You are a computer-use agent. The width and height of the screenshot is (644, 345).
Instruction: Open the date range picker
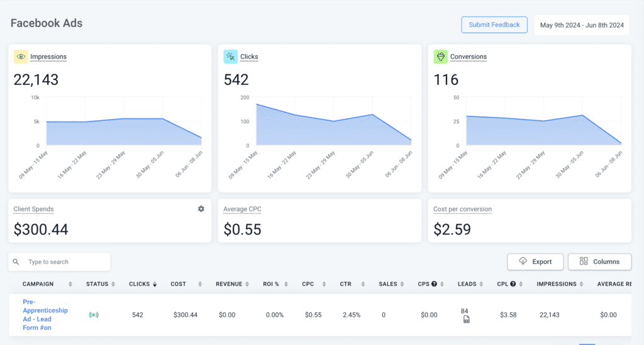pyautogui.click(x=582, y=25)
